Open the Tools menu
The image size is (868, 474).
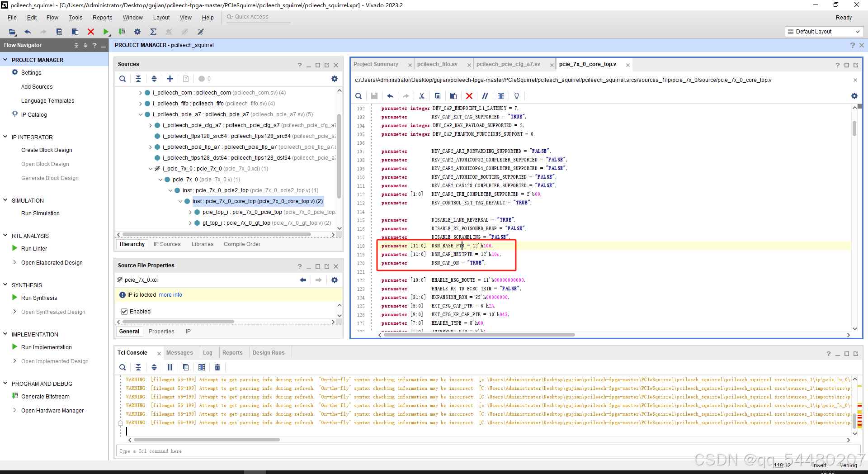pos(75,18)
